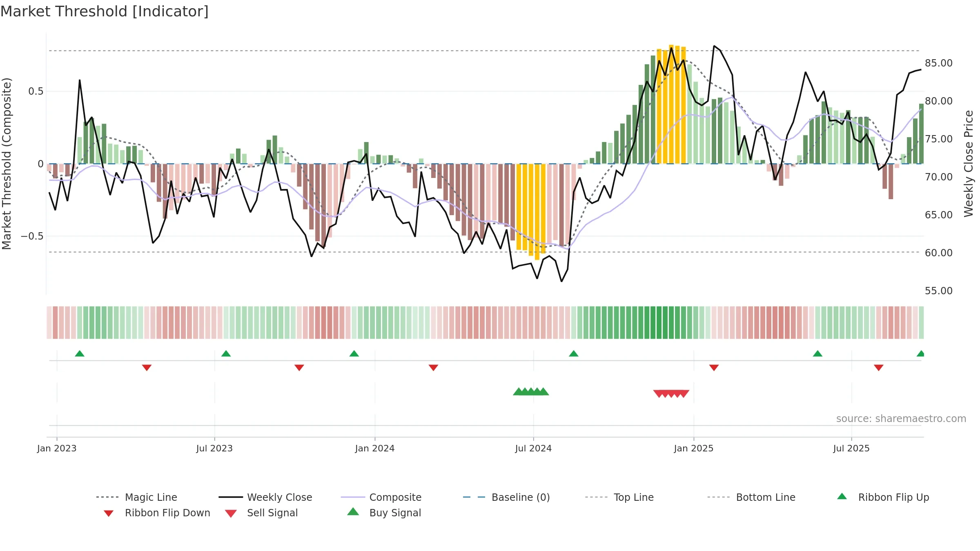Click the 85.00 price axis label
This screenshot has height=551, width=980.
(939, 63)
